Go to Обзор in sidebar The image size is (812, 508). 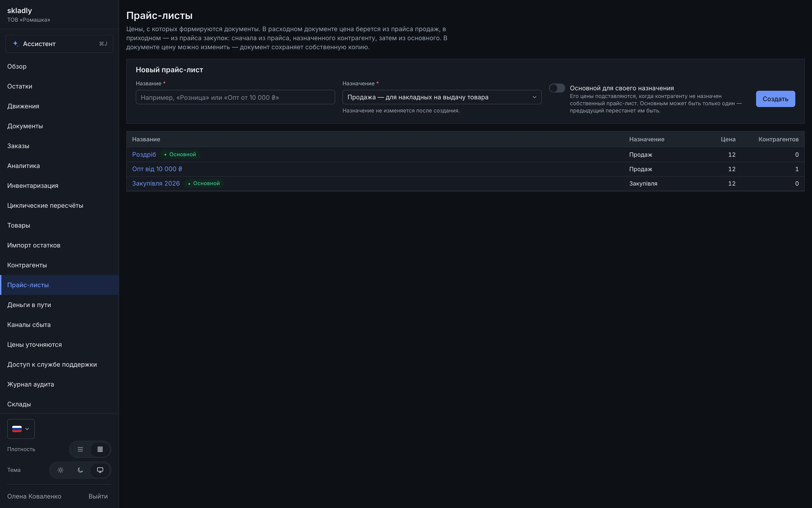(x=59, y=67)
